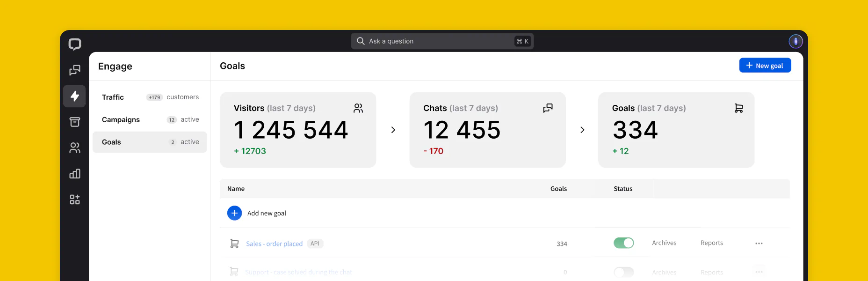Click the blue plus Add new goal icon
This screenshot has width=868, height=281.
(234, 213)
